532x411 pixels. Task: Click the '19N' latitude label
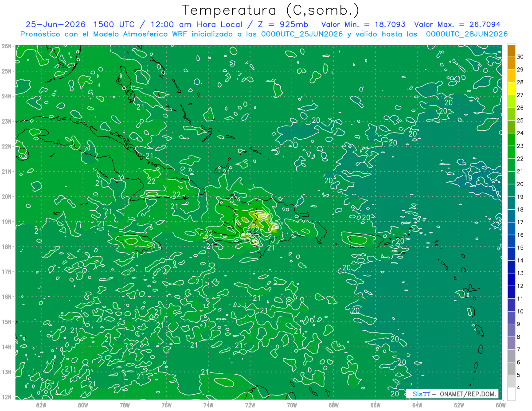[7, 221]
